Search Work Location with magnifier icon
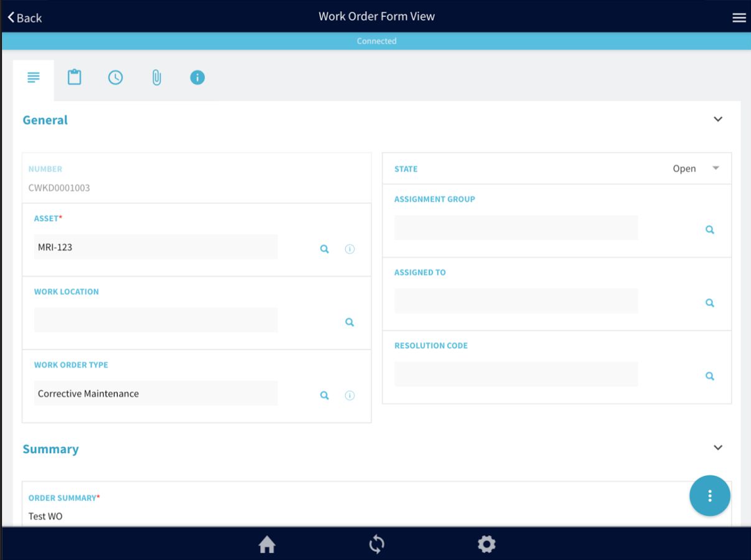751x560 pixels. point(350,322)
